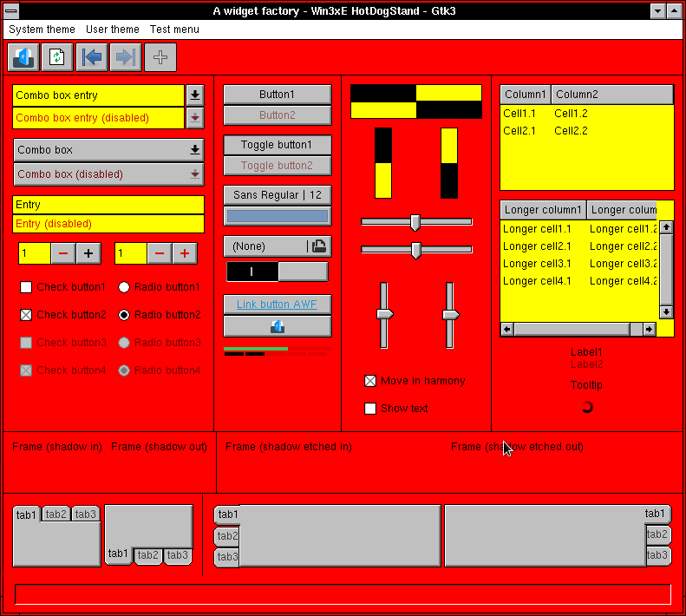686x616 pixels.
Task: Click Button1
Action: pos(278,95)
